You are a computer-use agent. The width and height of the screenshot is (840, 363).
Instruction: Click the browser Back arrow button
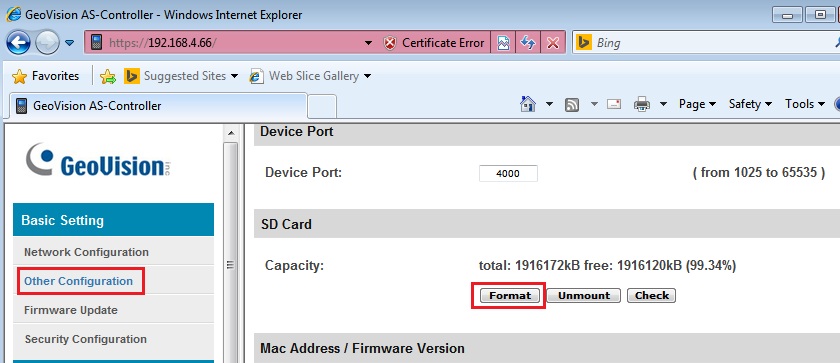coord(18,43)
